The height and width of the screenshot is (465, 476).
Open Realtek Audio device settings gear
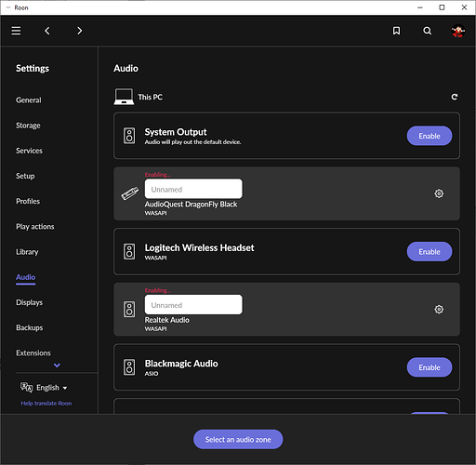(439, 310)
